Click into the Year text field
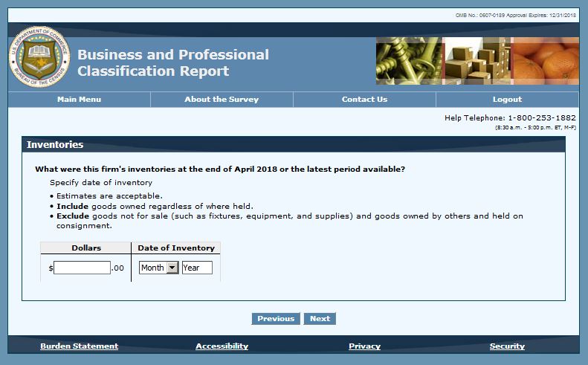 click(x=197, y=268)
